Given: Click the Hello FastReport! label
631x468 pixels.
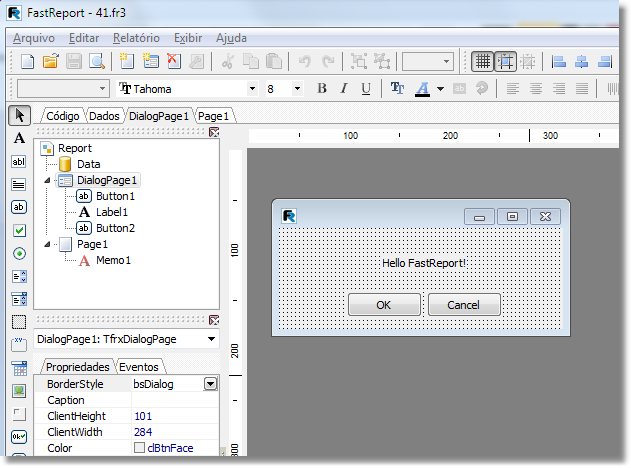Looking at the screenshot, I should pyautogui.click(x=424, y=263).
